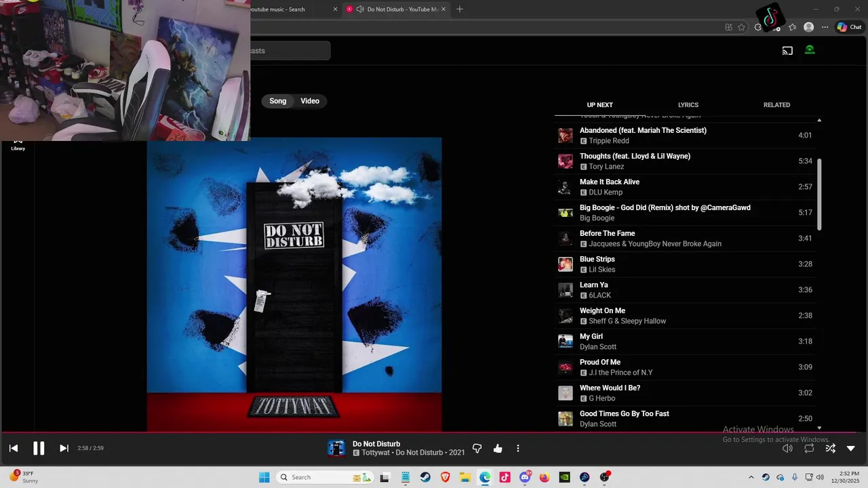Screen dimensions: 868x488
Task: Toggle repeat mode
Action: point(809,448)
